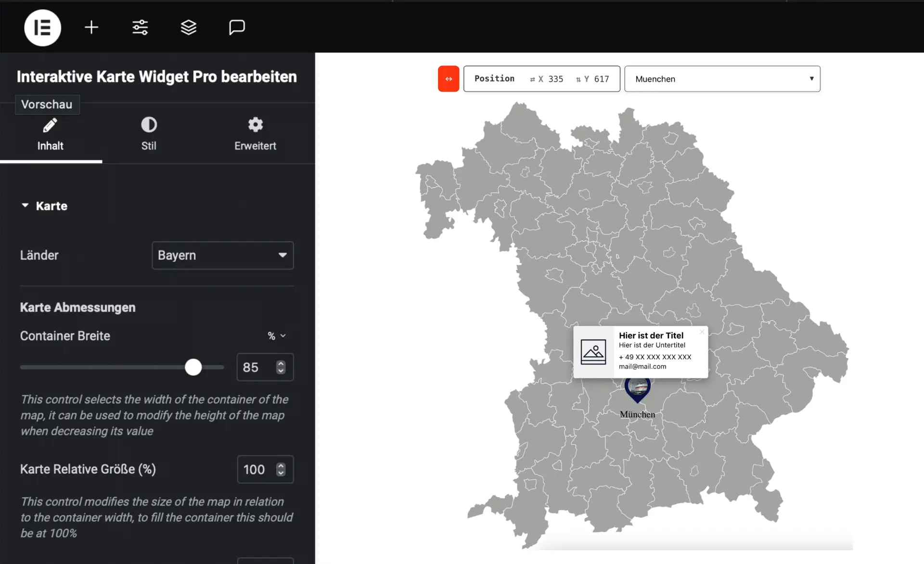The height and width of the screenshot is (564, 924).
Task: Open the Länder Bayern dropdown
Action: pyautogui.click(x=223, y=256)
